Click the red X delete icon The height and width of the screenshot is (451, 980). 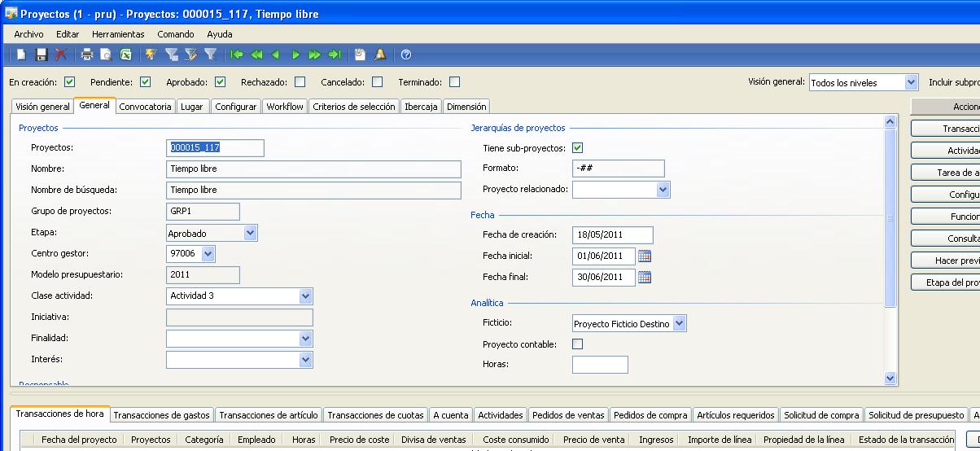coord(61,55)
